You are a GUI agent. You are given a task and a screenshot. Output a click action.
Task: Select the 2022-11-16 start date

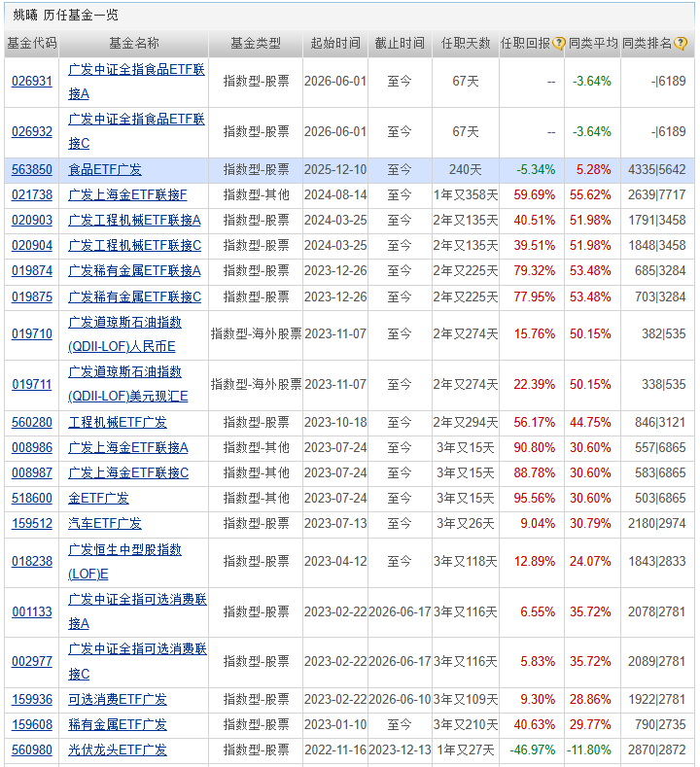pos(335,750)
